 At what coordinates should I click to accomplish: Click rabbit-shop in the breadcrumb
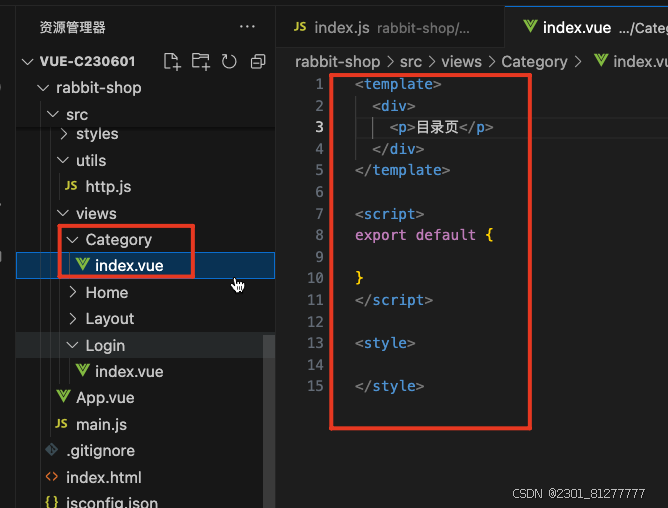click(x=337, y=62)
